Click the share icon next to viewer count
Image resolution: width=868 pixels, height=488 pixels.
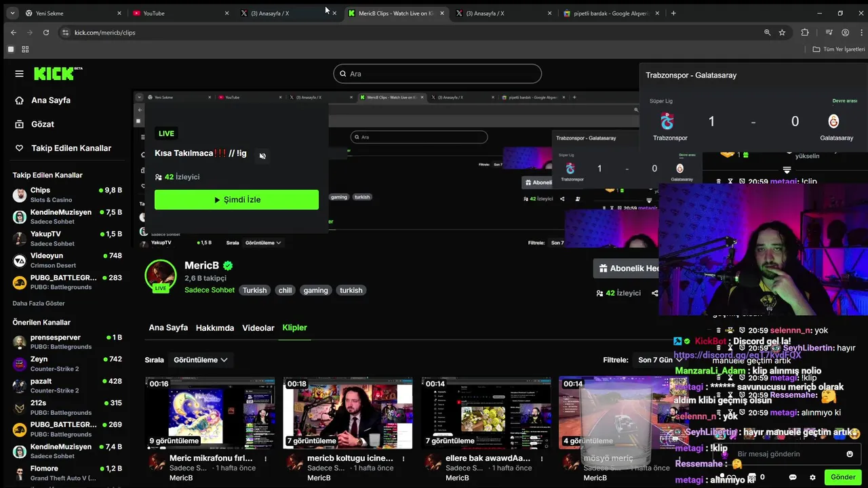pos(654,293)
